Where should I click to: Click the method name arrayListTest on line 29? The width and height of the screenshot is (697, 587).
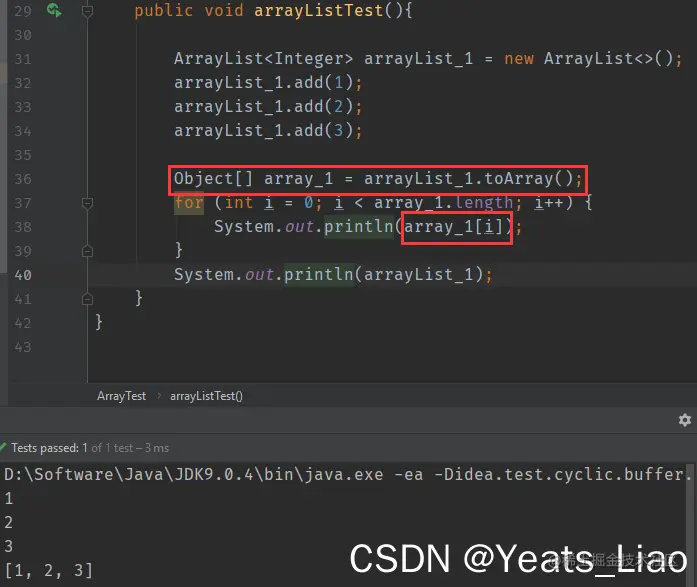click(x=319, y=10)
